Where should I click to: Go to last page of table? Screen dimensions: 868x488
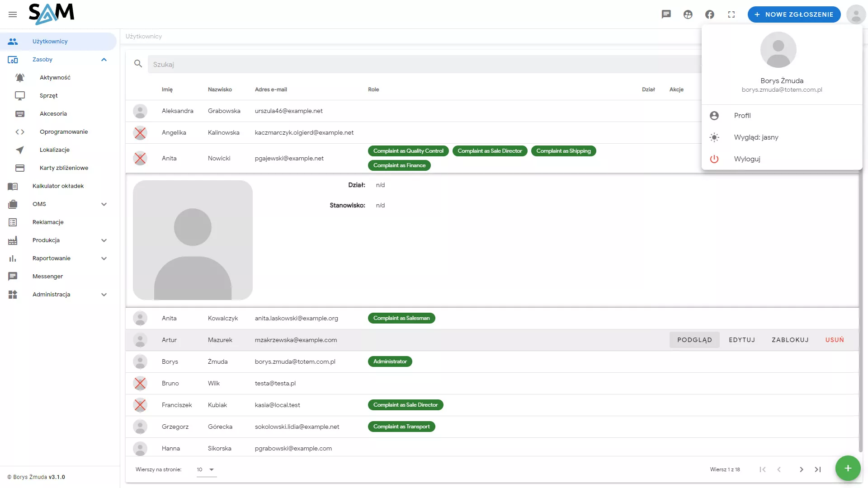click(818, 469)
